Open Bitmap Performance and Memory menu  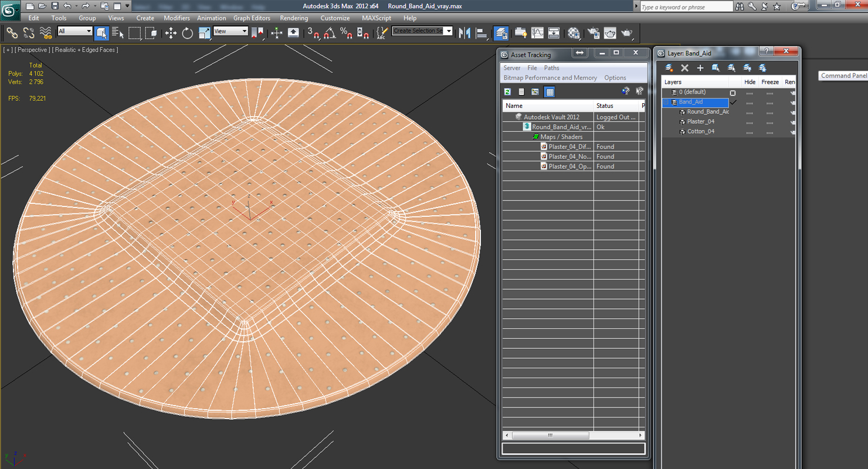[x=550, y=77]
